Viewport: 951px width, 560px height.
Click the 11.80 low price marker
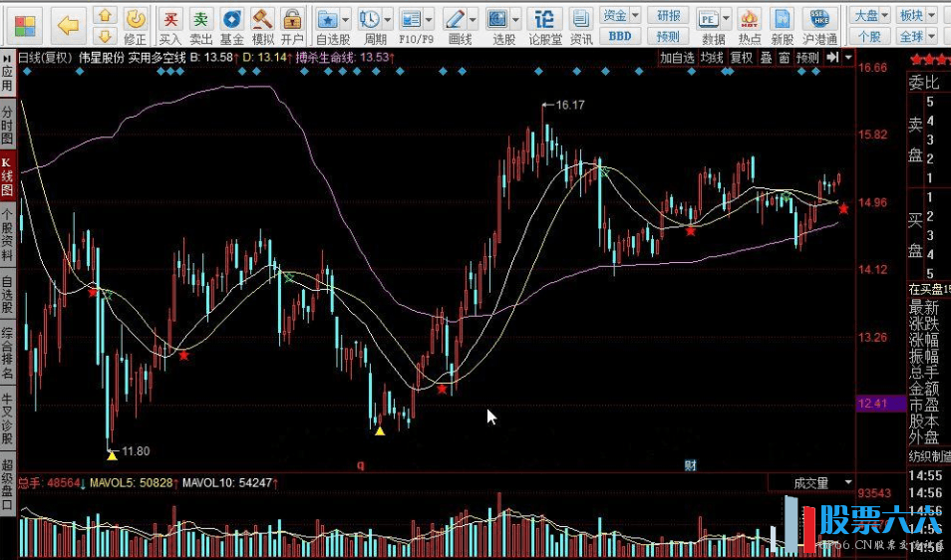pos(135,451)
